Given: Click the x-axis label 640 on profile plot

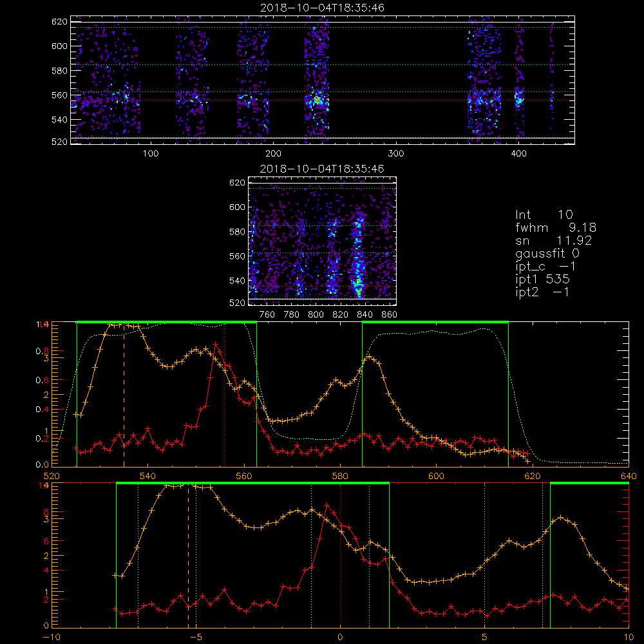Looking at the screenshot, I should 629,477.
